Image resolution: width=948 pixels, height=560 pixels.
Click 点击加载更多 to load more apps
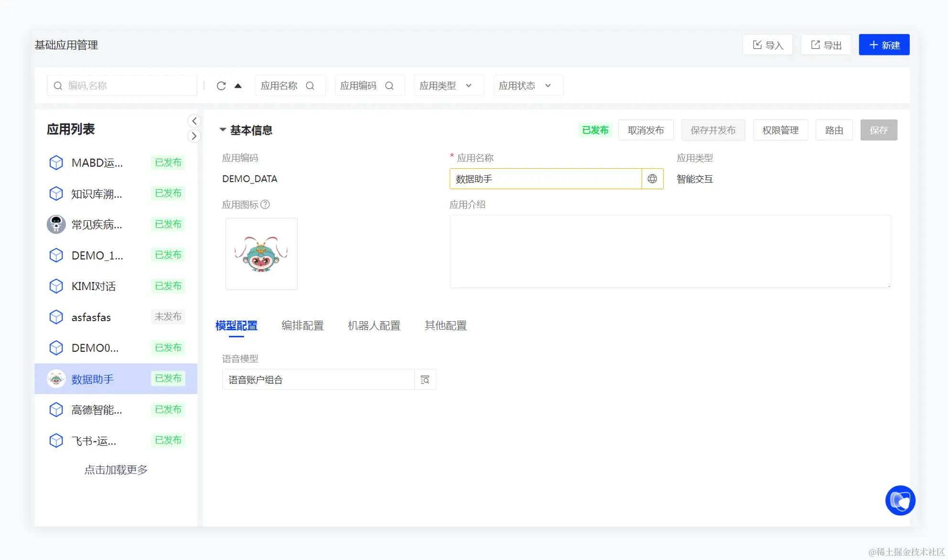[x=116, y=470]
